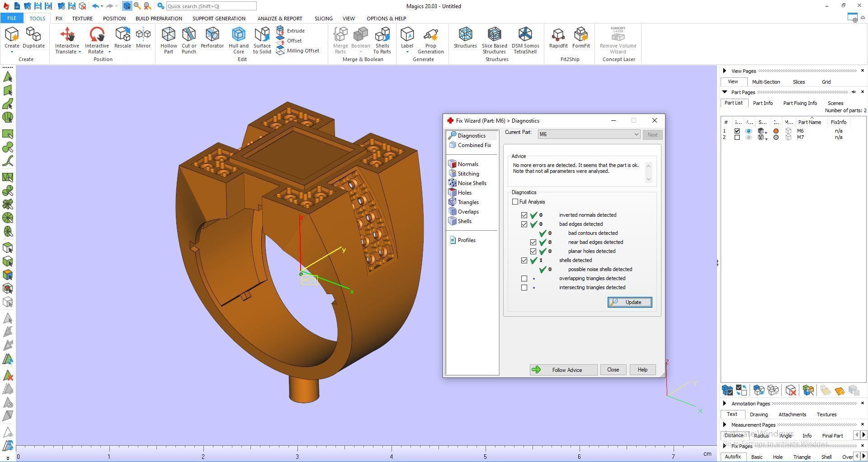Open the Structures tool
Screen dimensions: 868x462
pos(465,38)
